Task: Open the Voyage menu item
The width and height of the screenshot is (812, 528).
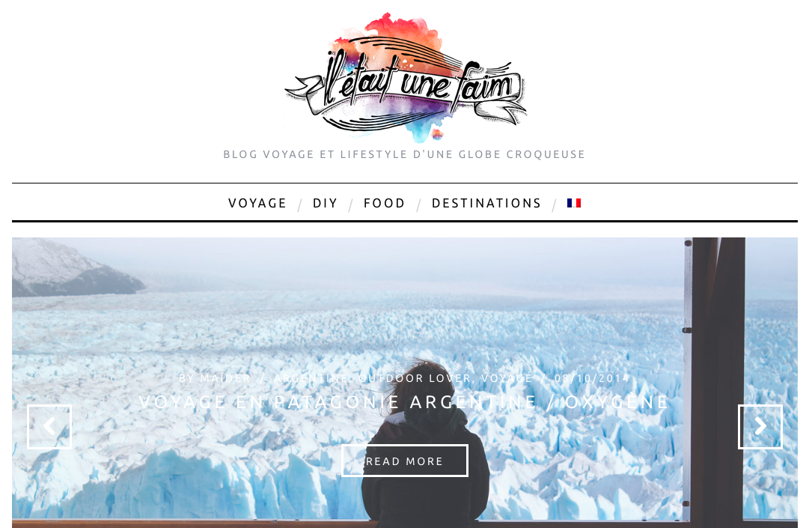Action: [x=257, y=203]
